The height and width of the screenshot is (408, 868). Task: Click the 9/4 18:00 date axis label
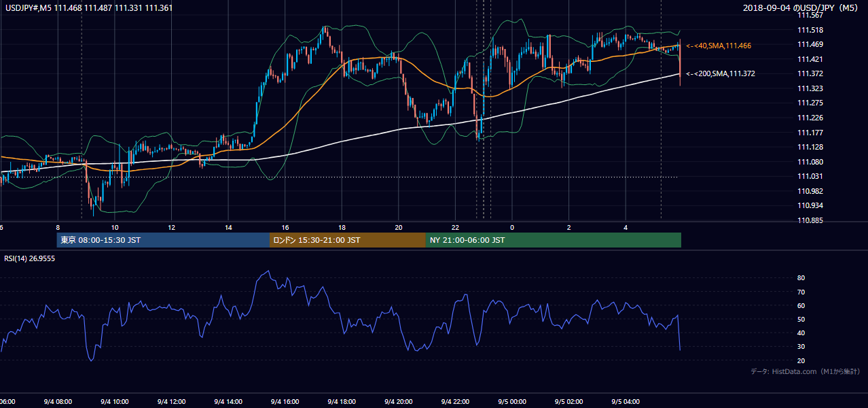tap(342, 401)
